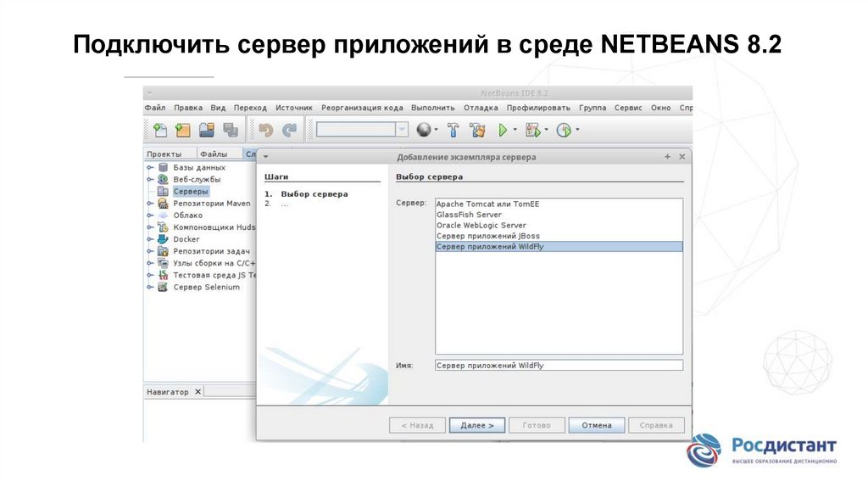Click the Сервер Selenium node icon
Viewport: 868px width, 487px height.
click(163, 287)
